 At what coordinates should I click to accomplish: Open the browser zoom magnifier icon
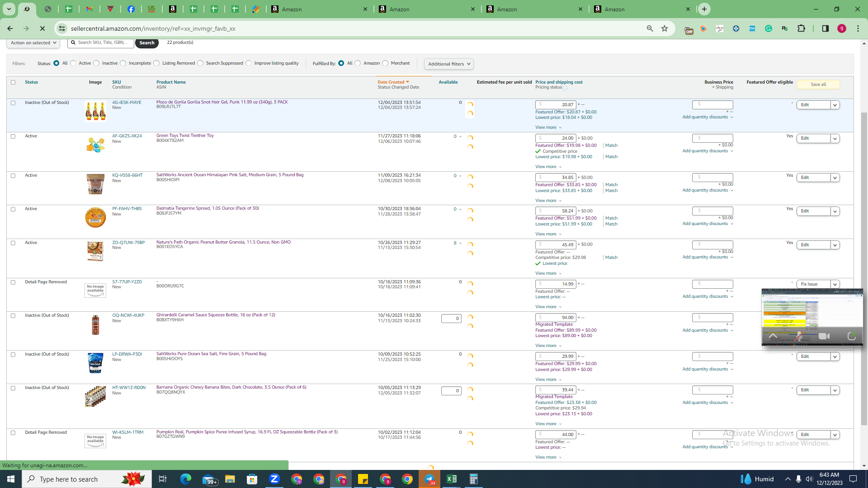coord(650,28)
